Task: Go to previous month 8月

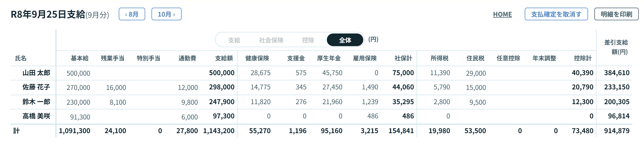Action: (x=132, y=14)
